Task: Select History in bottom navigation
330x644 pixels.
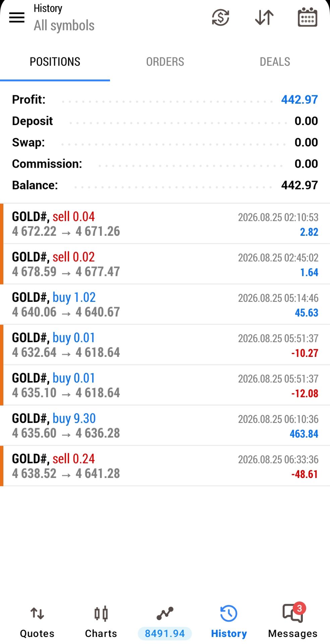Action: click(x=229, y=622)
